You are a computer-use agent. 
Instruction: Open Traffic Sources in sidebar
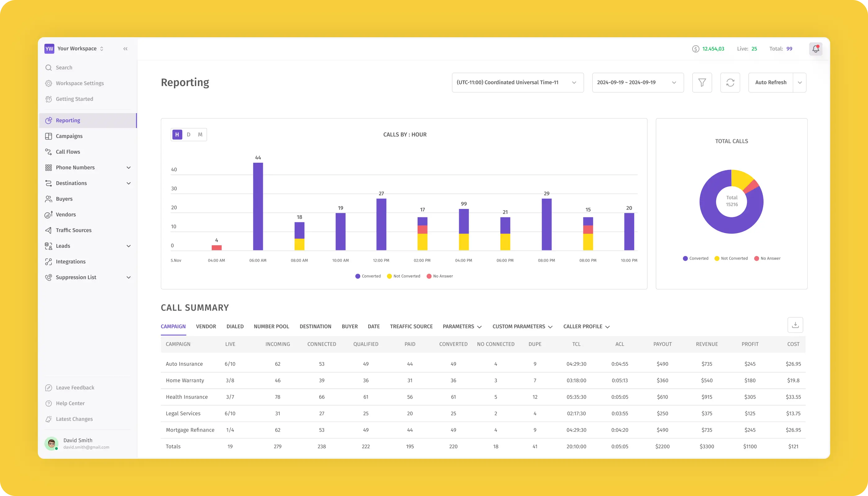pos(73,230)
